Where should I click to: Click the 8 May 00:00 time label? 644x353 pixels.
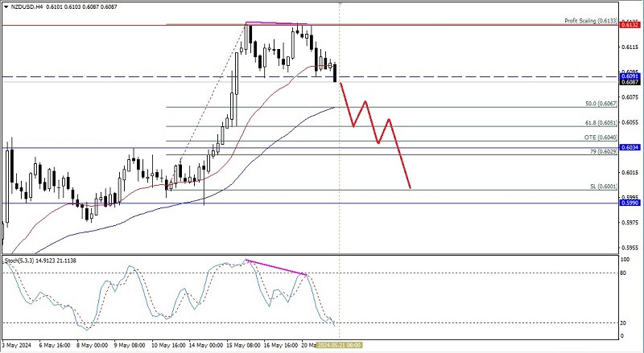coord(93,345)
